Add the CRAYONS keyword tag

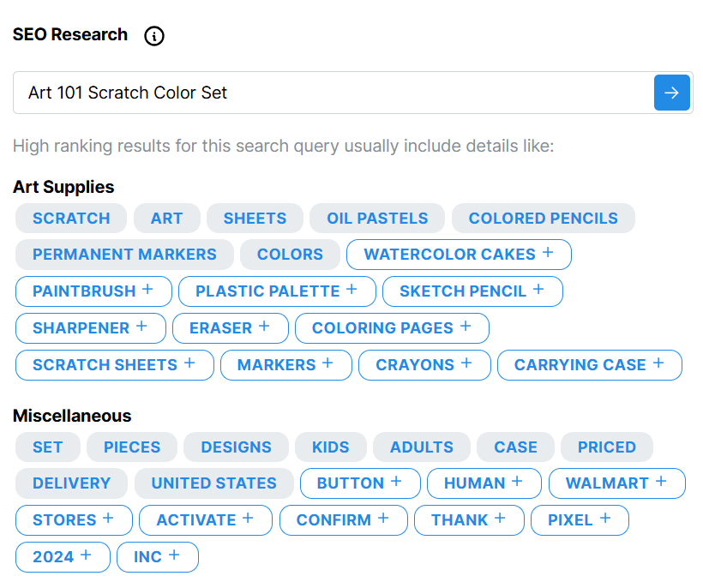[x=424, y=365]
